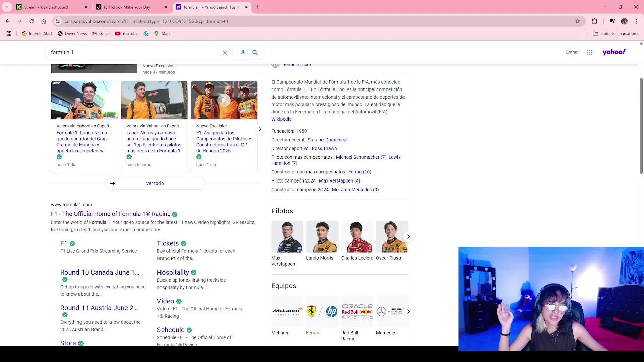The image size is (644, 362).
Task: Bookmark this page with the star icon
Action: point(578,21)
